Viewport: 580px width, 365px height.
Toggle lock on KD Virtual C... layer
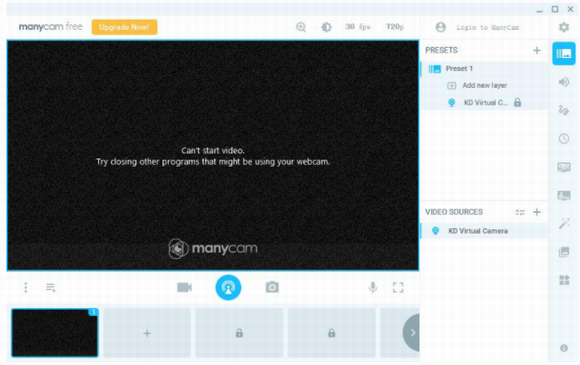517,102
